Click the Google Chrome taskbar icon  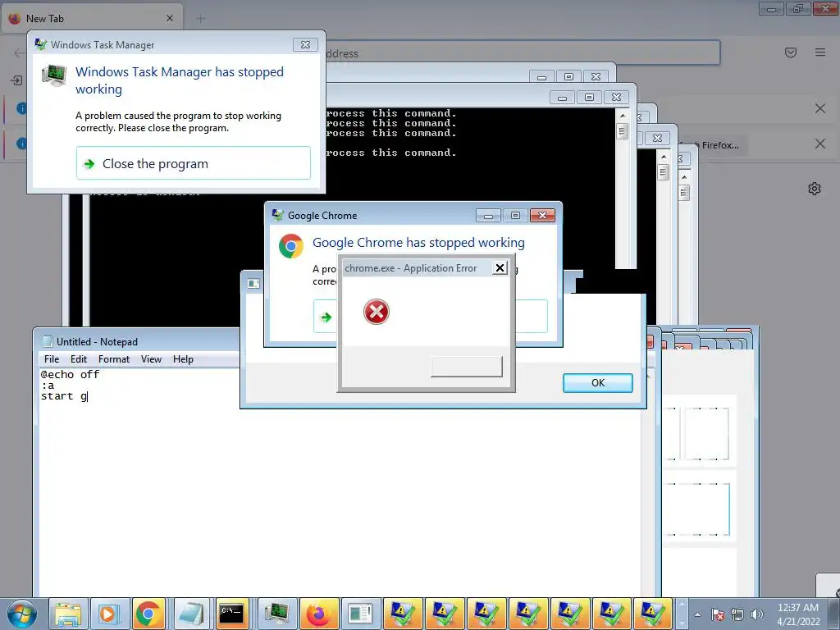tap(148, 614)
